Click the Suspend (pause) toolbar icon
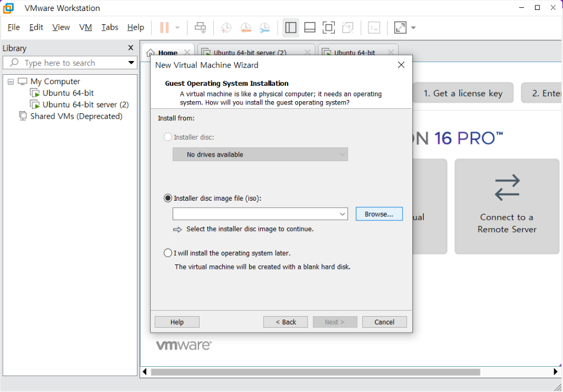563x392 pixels. point(164,27)
